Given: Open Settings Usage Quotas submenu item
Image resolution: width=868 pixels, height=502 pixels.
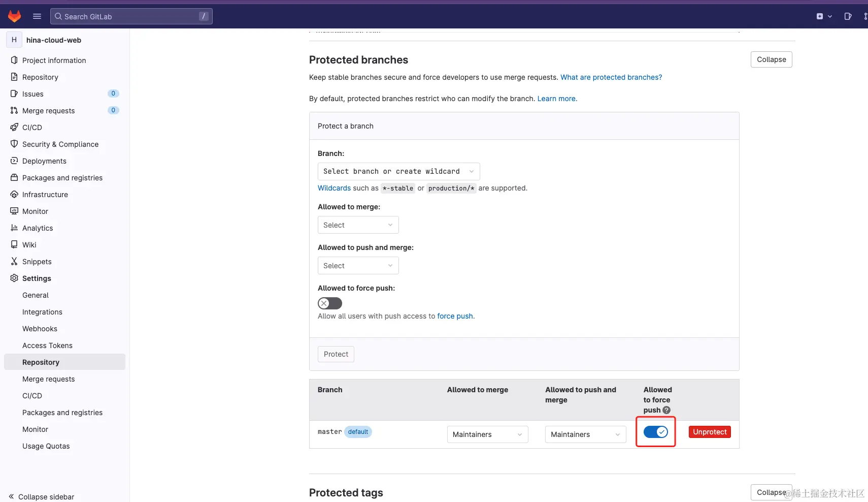Looking at the screenshot, I should coord(46,446).
